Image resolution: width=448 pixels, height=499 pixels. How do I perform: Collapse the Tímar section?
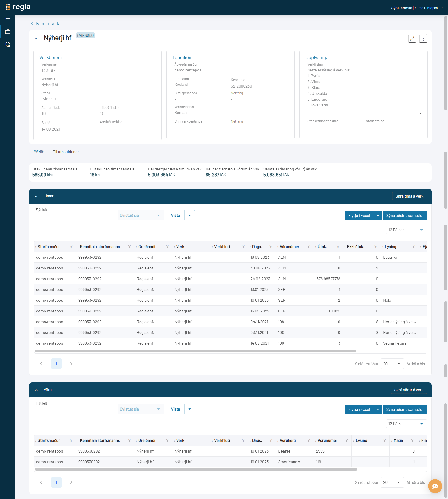(36, 196)
